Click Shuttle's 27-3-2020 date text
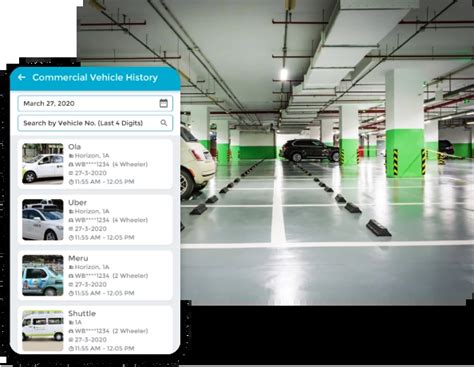The width and height of the screenshot is (474, 367). 90,340
